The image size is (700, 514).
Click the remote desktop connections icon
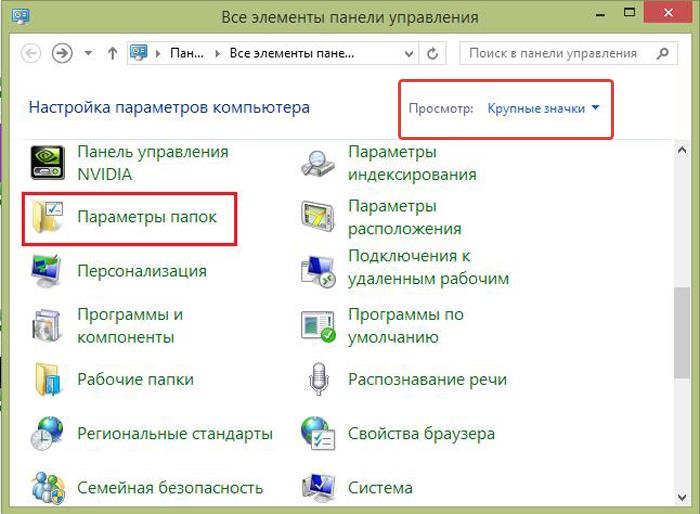click(x=318, y=271)
